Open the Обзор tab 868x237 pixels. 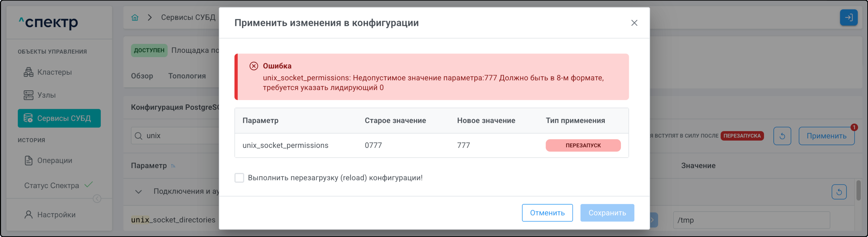coord(142,76)
